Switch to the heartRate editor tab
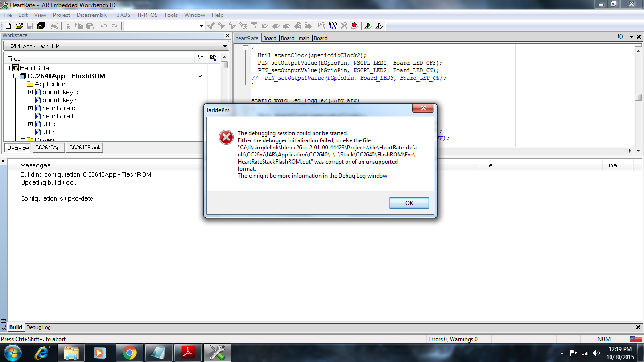644x362 pixels. tap(247, 38)
